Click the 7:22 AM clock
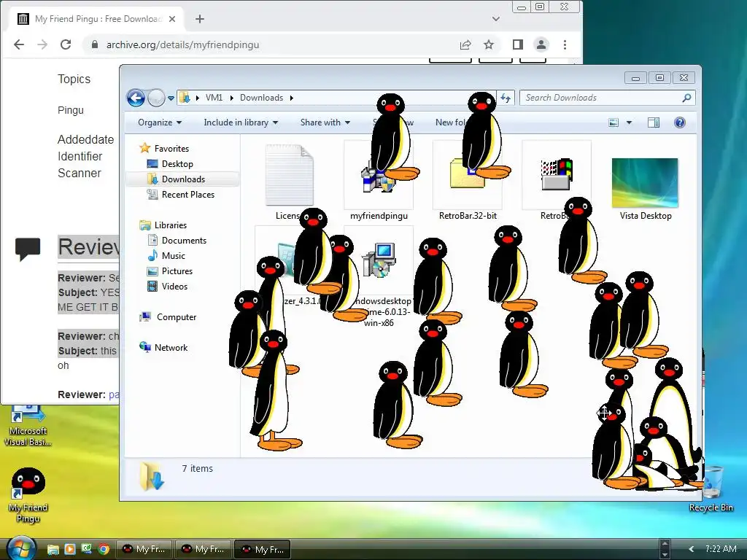 721,549
